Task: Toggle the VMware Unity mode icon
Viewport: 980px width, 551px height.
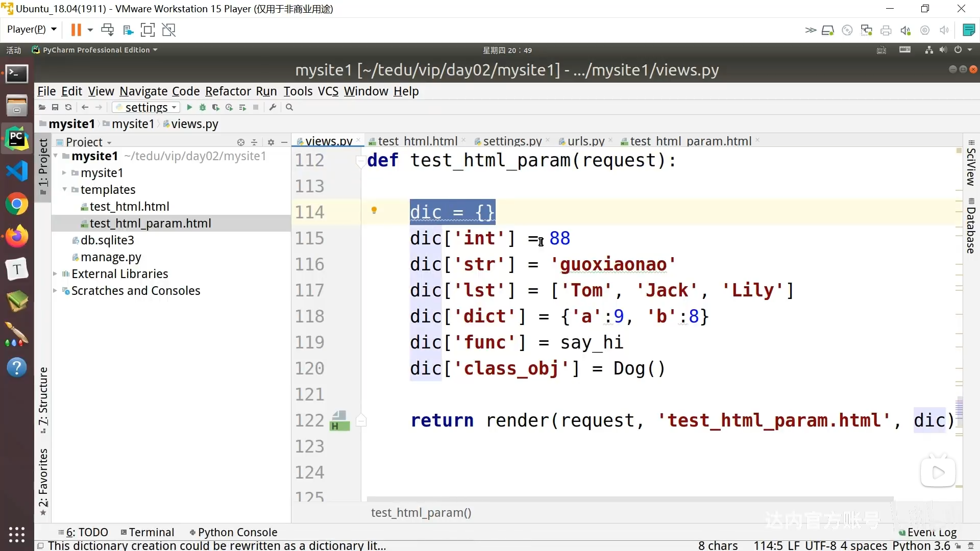Action: coord(168,30)
